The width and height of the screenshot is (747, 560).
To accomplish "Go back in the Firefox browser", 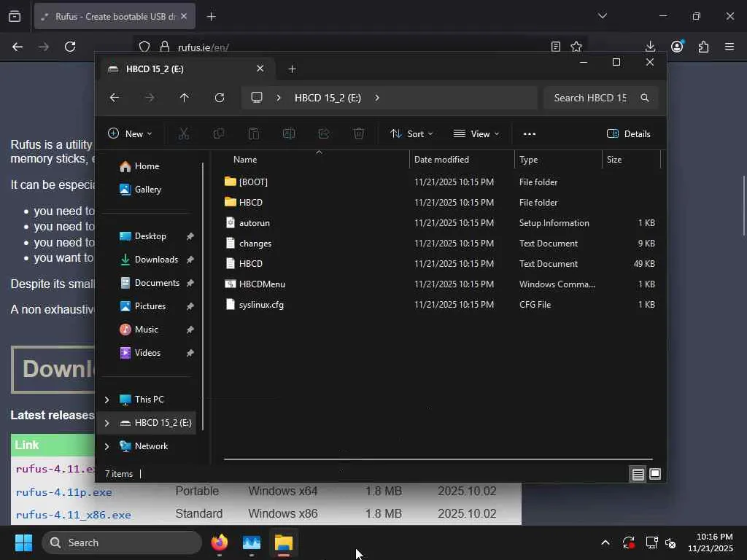I will (x=18, y=47).
